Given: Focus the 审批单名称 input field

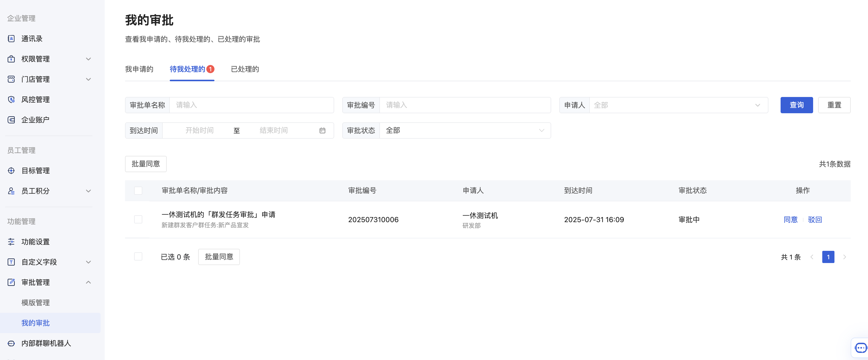Looking at the screenshot, I should tap(251, 105).
